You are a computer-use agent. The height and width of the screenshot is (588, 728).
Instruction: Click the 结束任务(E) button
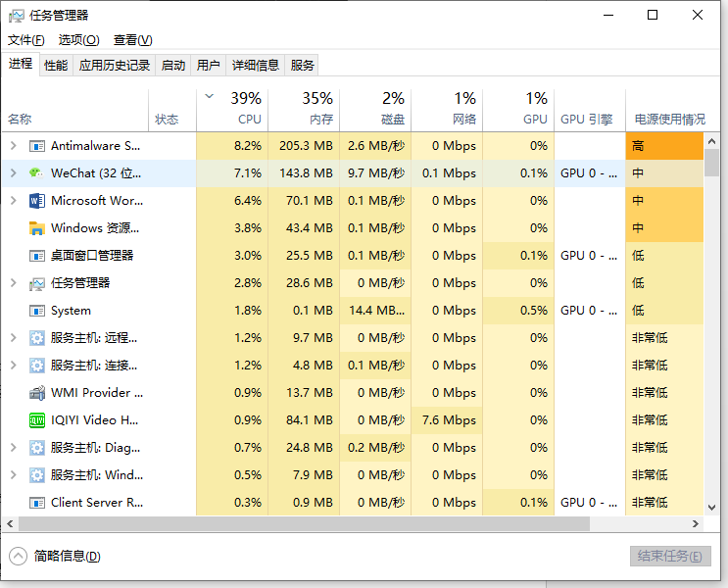(670, 556)
